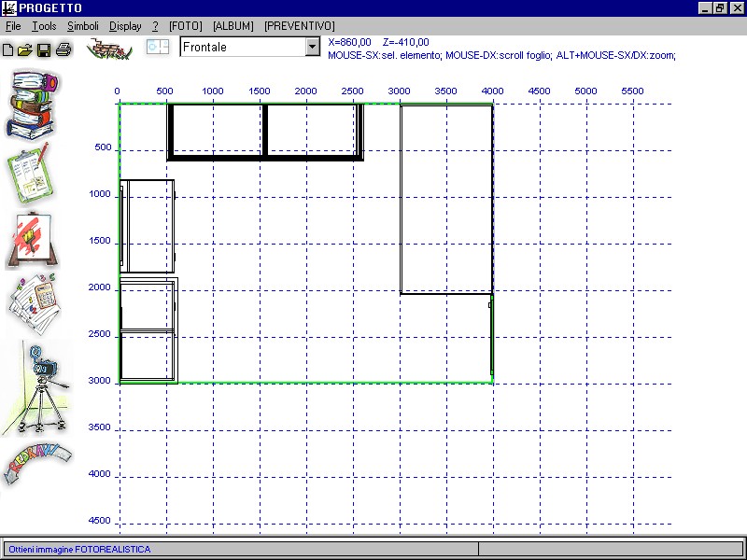The height and width of the screenshot is (560, 747).
Task: Print the project with printer icon
Action: tap(63, 49)
